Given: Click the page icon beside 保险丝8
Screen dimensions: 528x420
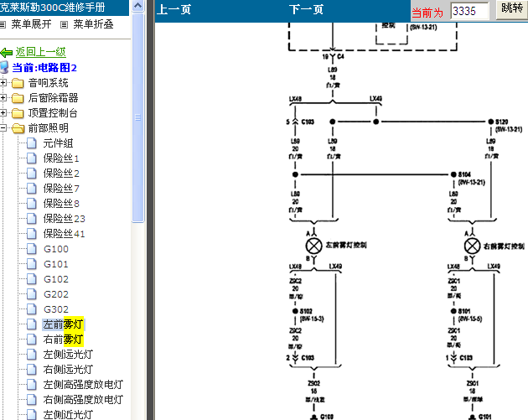Looking at the screenshot, I should point(31,204).
